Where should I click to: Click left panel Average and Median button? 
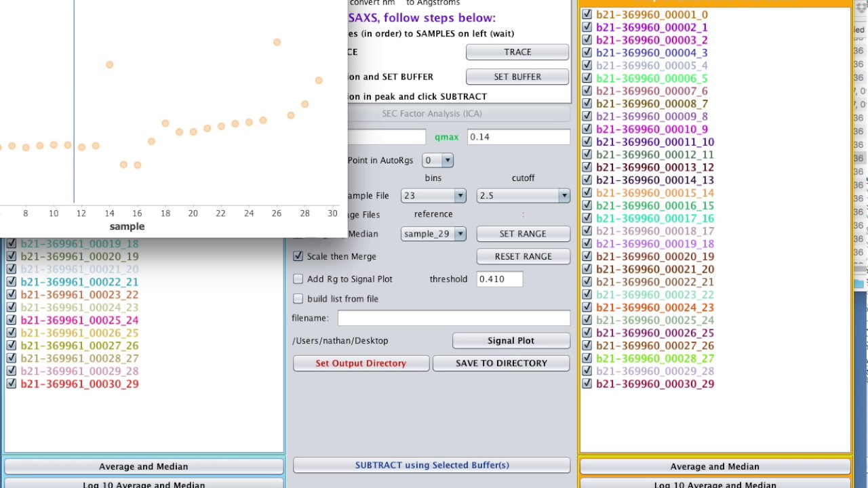pos(144,466)
